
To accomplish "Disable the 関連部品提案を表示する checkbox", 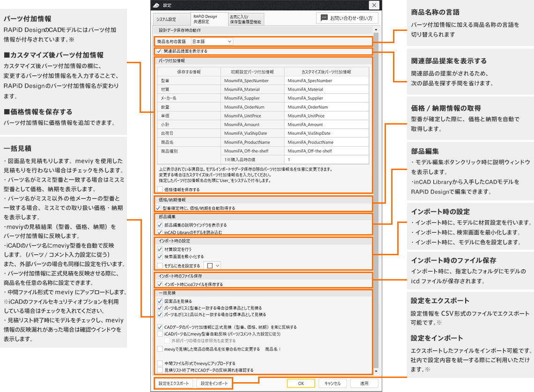I will tap(158, 52).
